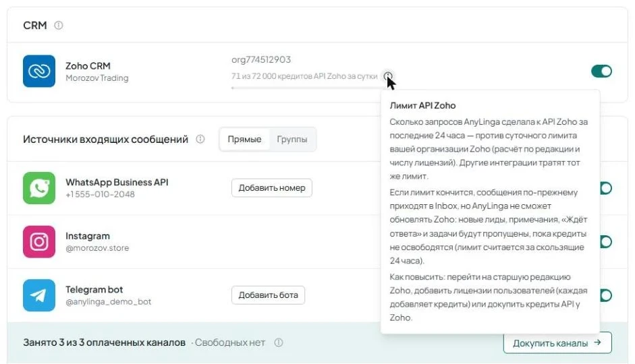
Task: Click the Zoho CRM logo icon
Action: tap(39, 71)
